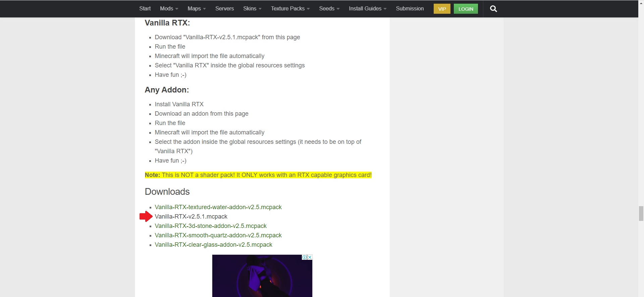644x297 pixels.
Task: Download the textured-water addon mcpack
Action: 218,207
